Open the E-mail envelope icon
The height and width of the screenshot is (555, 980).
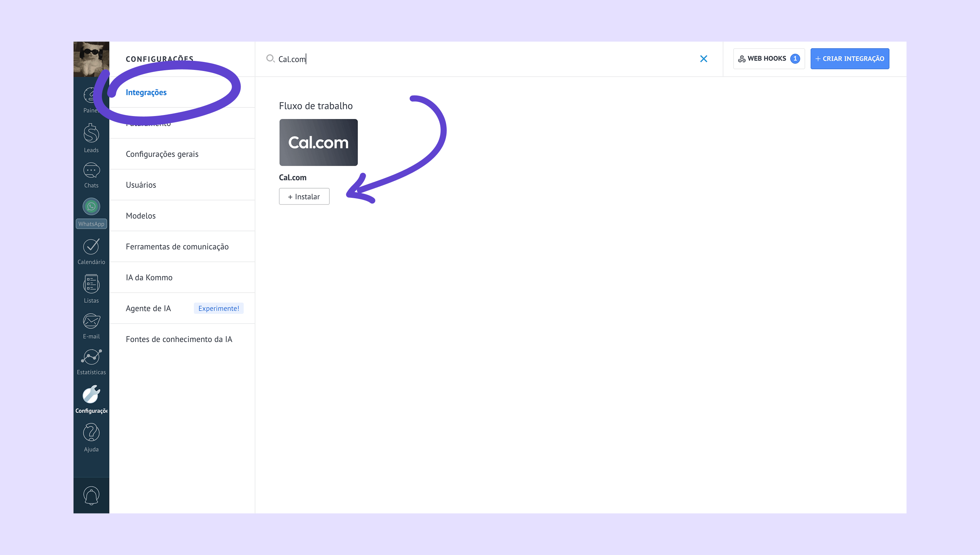click(91, 322)
